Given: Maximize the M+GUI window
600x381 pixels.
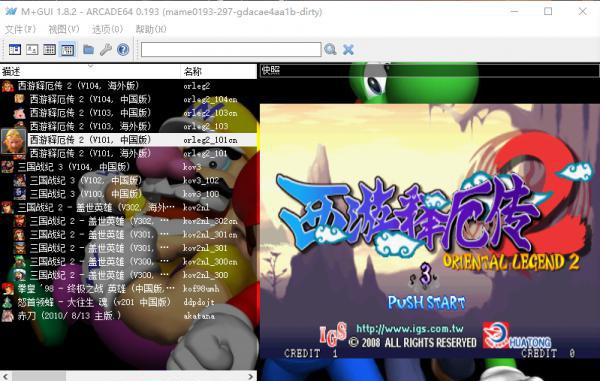Looking at the screenshot, I should [548, 11].
